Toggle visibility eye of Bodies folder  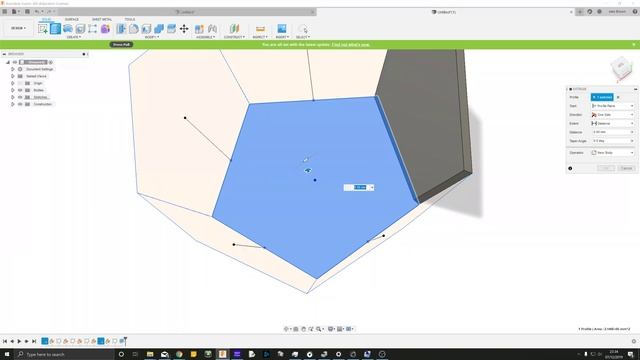pos(20,90)
